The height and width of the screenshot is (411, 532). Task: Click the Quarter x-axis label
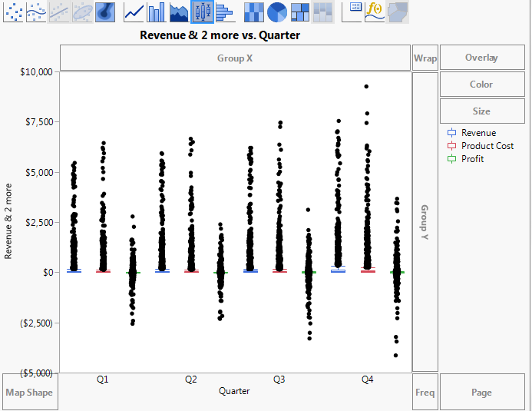tap(234, 391)
